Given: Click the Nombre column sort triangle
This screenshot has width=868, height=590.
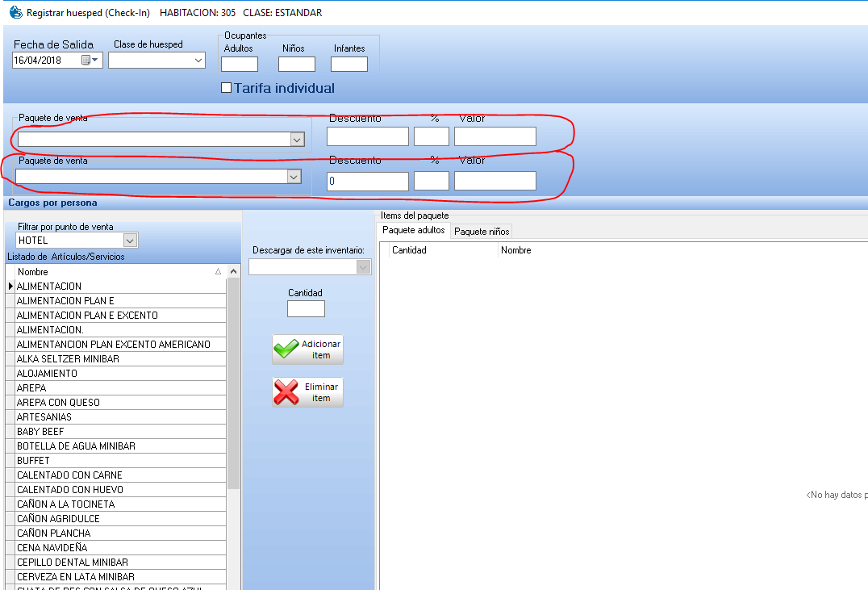Looking at the screenshot, I should (x=218, y=272).
